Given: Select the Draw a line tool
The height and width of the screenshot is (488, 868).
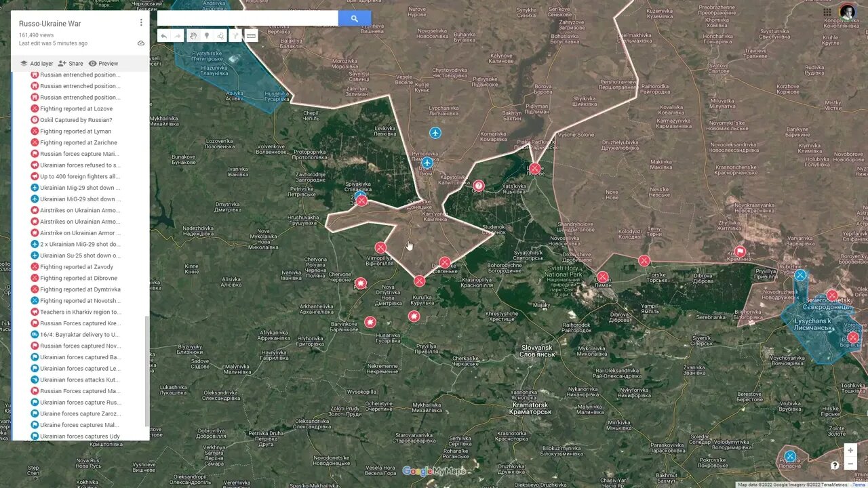Looking at the screenshot, I should point(221,36).
